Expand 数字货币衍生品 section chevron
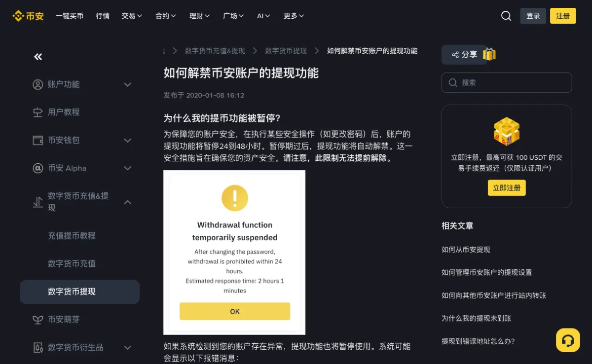The height and width of the screenshot is (364, 592). point(127,347)
